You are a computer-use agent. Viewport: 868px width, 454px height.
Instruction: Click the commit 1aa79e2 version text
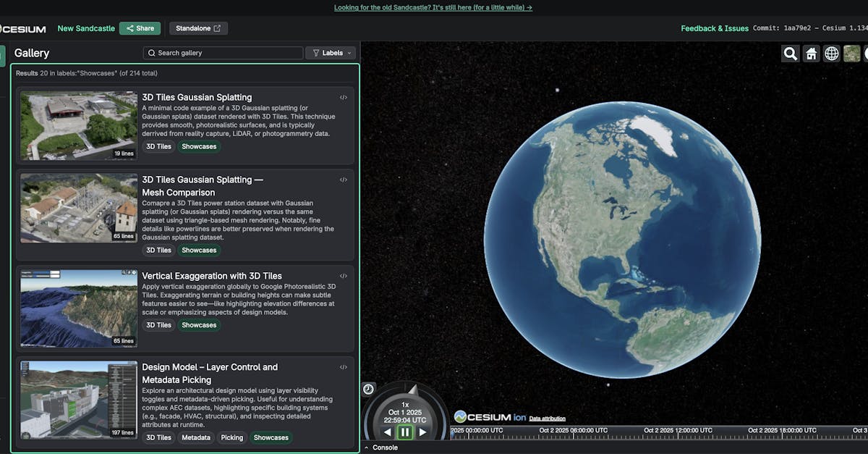[x=810, y=28]
